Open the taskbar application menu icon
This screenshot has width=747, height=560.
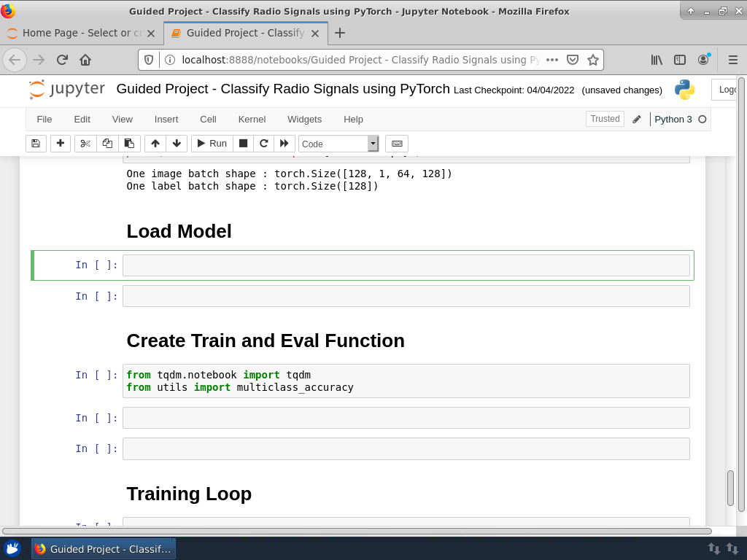12,548
